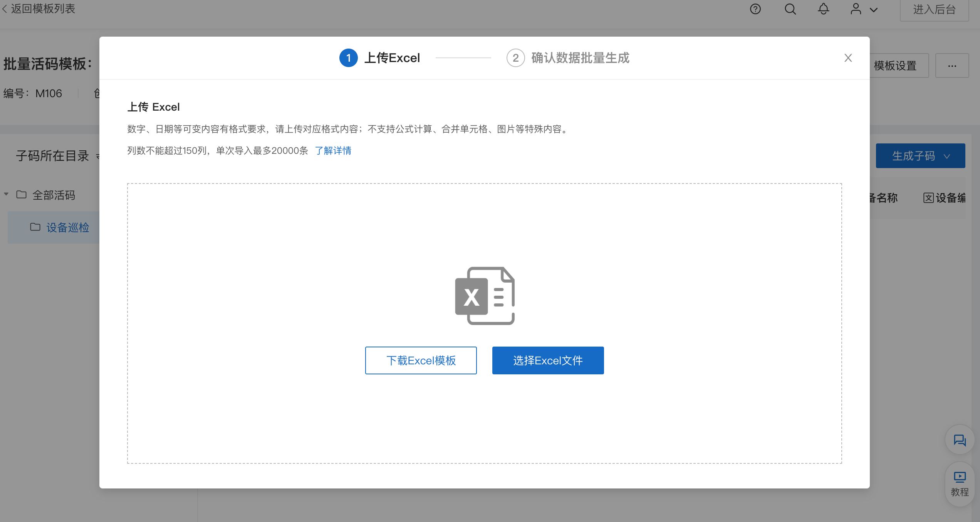Collapse the 全部活码 tree arrow
The width and height of the screenshot is (980, 522).
(6, 194)
